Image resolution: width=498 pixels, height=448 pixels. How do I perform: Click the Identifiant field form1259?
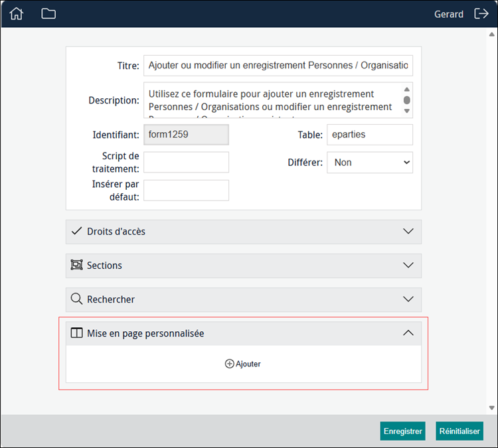186,135
